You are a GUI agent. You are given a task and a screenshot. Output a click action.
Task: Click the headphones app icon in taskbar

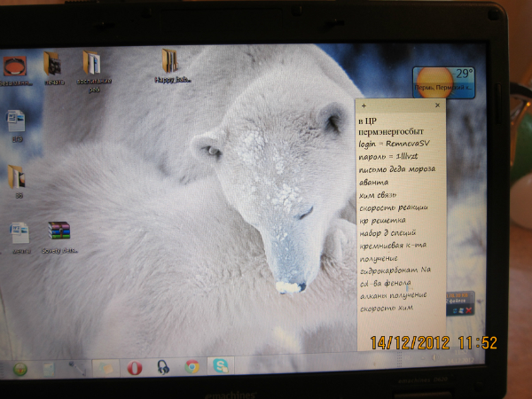[162, 367]
